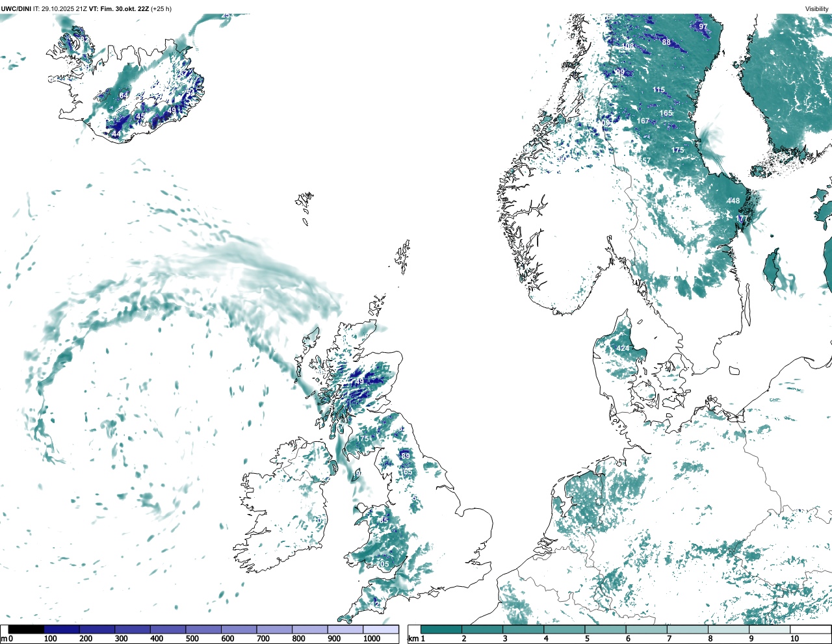Select the 8–9 km legend color segment
832x644 pixels.
(x=728, y=629)
